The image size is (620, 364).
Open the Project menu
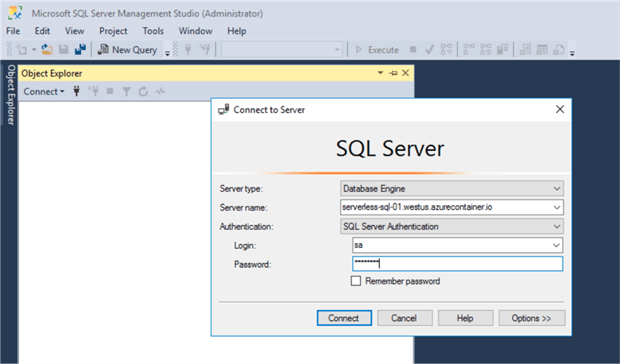[x=113, y=31]
